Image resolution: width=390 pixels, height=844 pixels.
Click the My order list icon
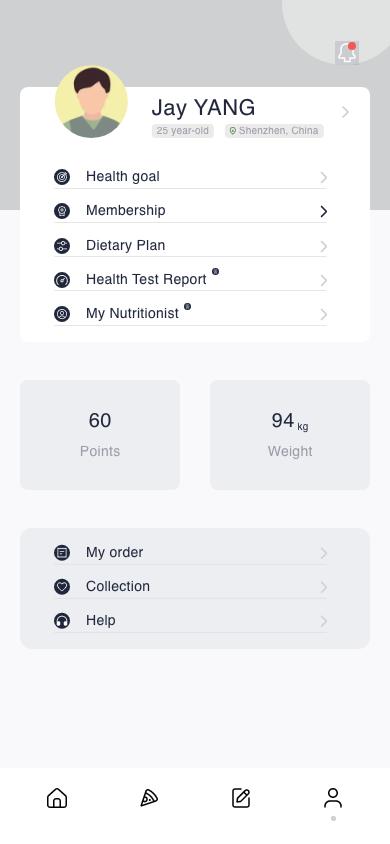click(62, 553)
